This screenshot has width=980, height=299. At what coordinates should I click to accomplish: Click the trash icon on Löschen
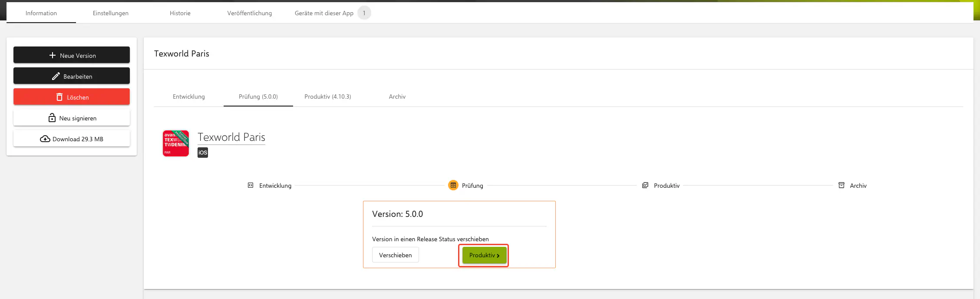coord(59,97)
